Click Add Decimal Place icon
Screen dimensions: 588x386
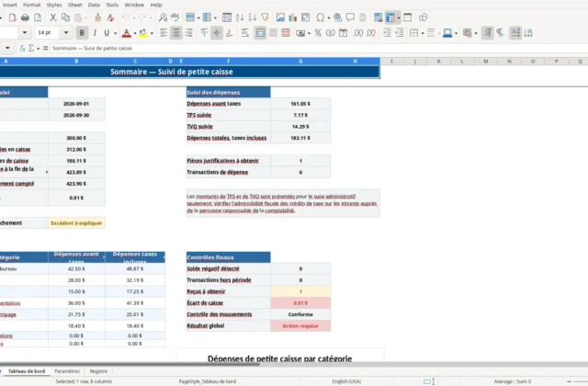358,33
